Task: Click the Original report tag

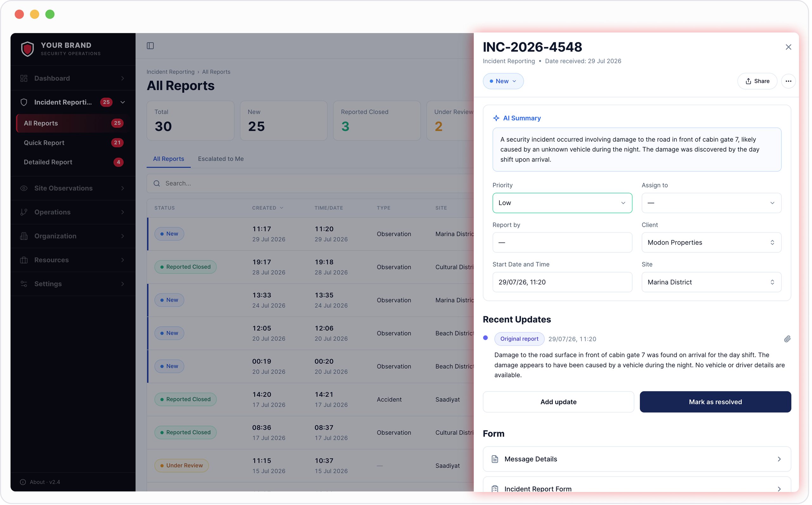Action: [519, 339]
